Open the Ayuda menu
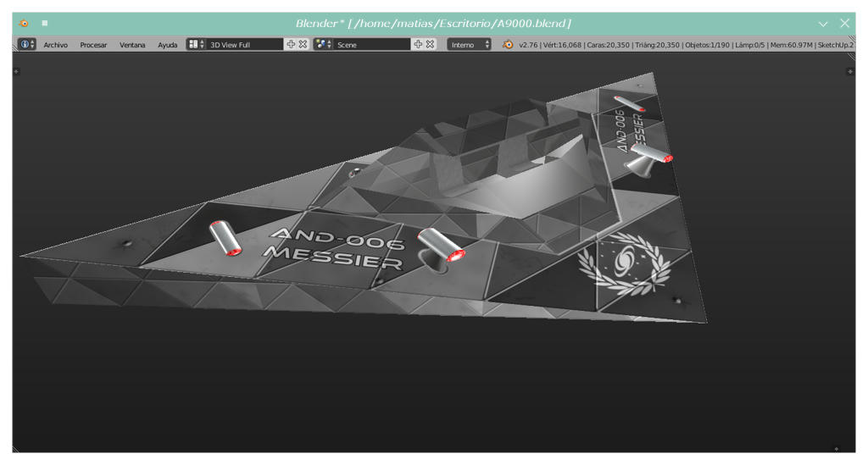Viewport: 868px width, 465px height. (167, 45)
